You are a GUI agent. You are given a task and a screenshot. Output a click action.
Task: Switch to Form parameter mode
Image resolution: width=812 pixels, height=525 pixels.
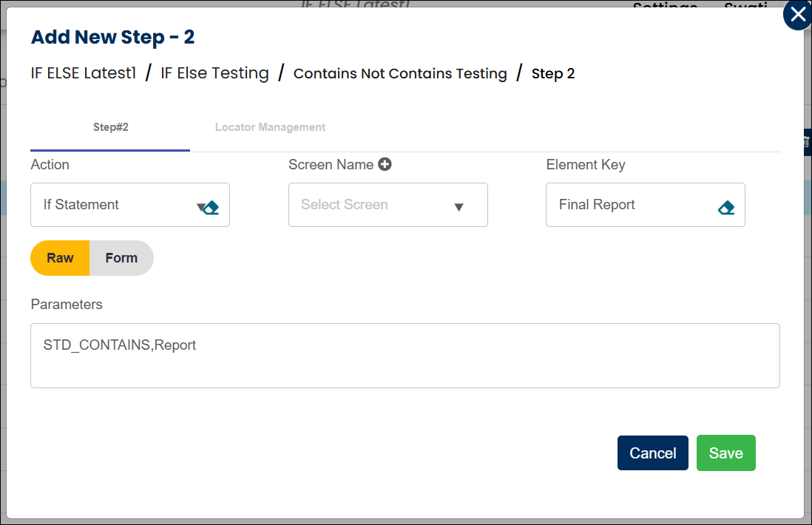[121, 258]
